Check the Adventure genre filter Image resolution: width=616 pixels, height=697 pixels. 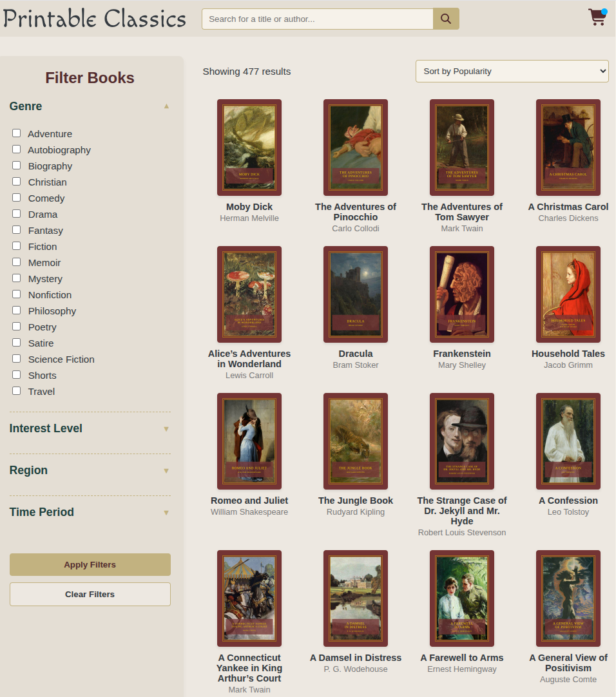click(16, 133)
